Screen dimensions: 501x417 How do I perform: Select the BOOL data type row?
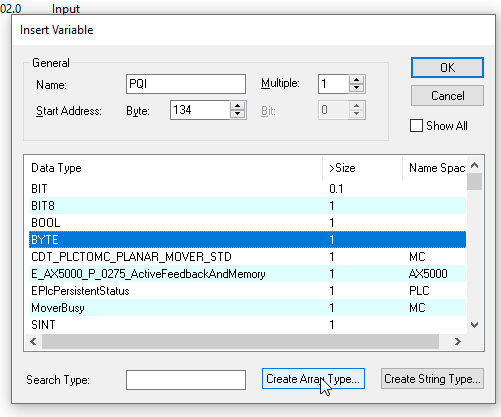(x=247, y=223)
